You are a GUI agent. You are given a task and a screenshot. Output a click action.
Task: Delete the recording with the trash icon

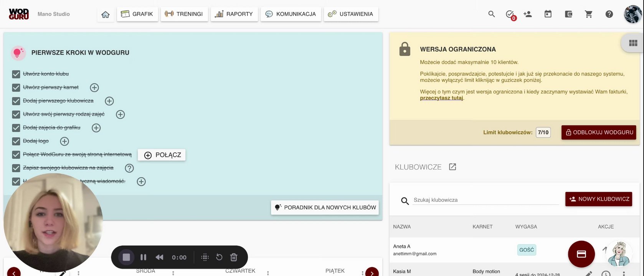tap(234, 257)
